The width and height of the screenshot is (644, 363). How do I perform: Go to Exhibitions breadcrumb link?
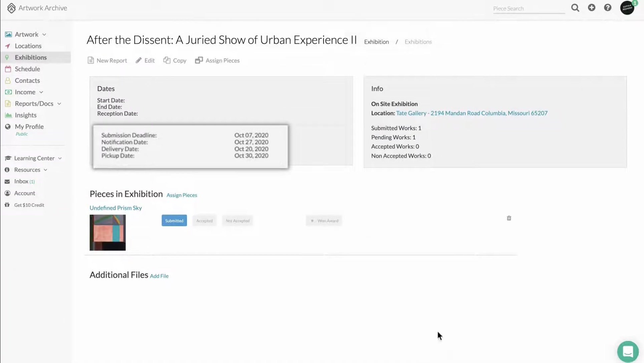[x=418, y=42]
